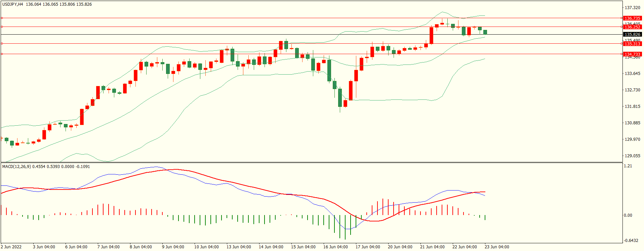Click the USDJPY,H4 chart title label
Screen dimensions: 644x251
point(13,4)
